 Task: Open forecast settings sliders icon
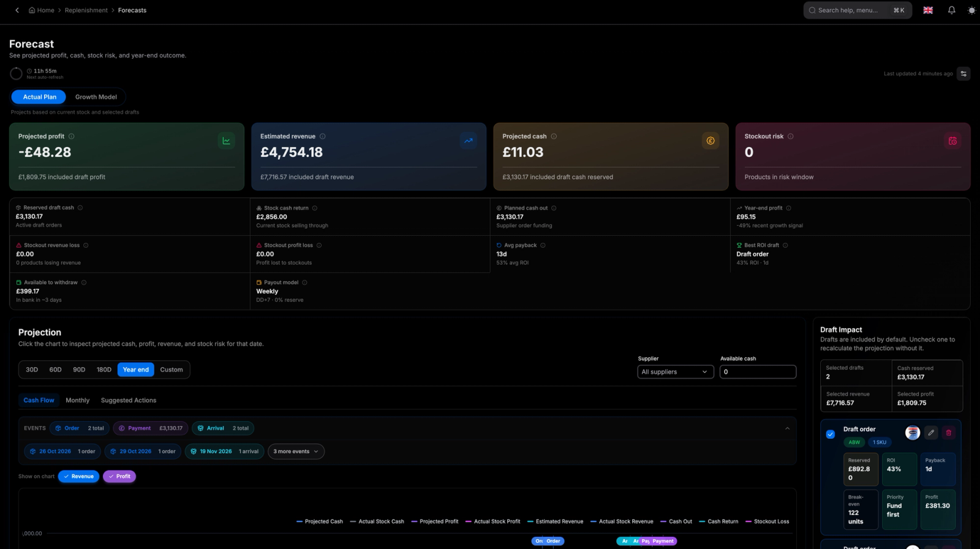(x=963, y=73)
